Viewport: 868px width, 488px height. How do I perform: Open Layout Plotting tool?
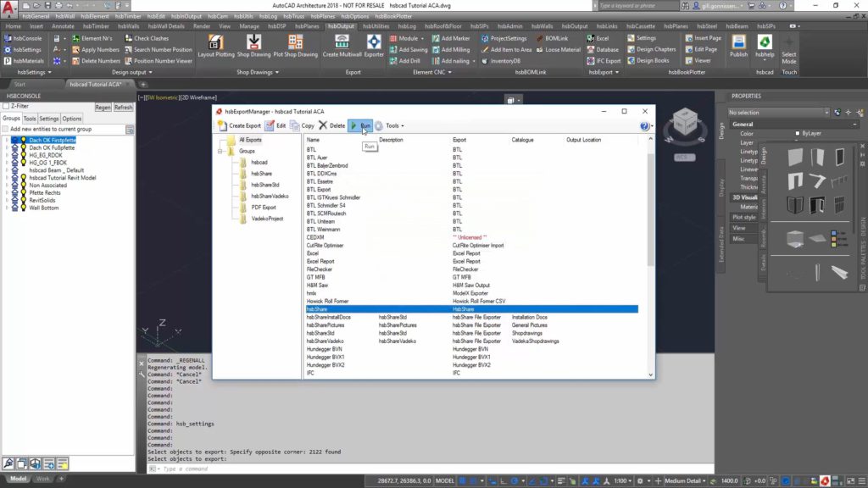pyautogui.click(x=216, y=46)
